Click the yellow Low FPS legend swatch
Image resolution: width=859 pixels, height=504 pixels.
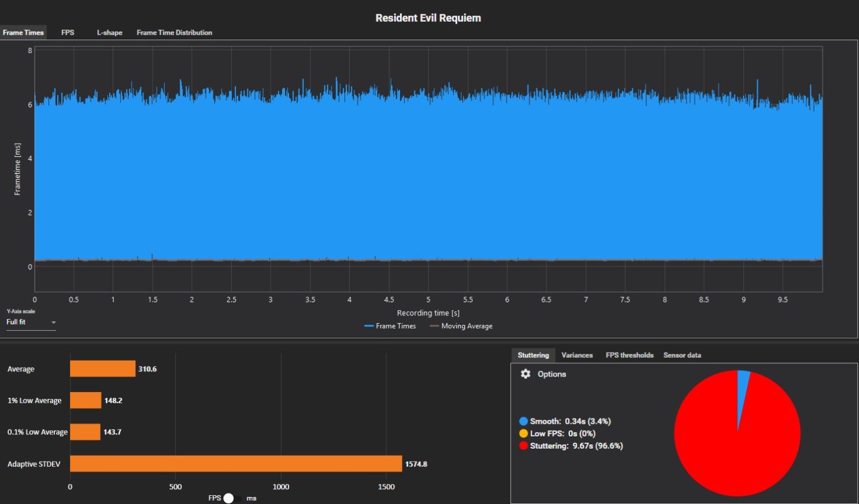coord(523,433)
